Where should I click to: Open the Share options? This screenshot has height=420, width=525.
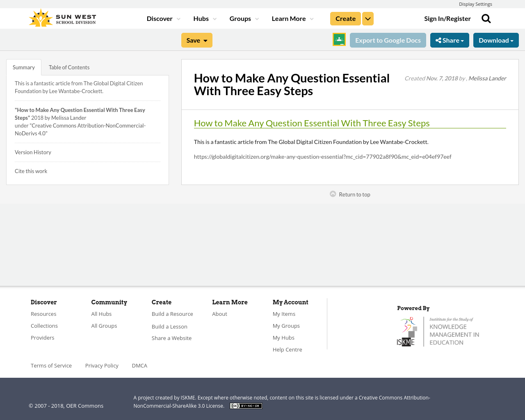point(450,40)
